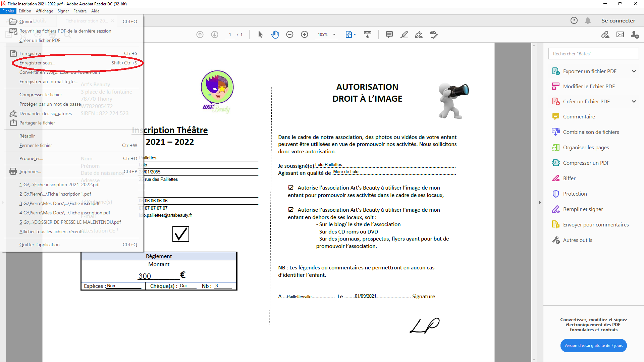Click Version d'essai gratuite de 7 jours
Screen dimensions: 644x362
click(593, 346)
